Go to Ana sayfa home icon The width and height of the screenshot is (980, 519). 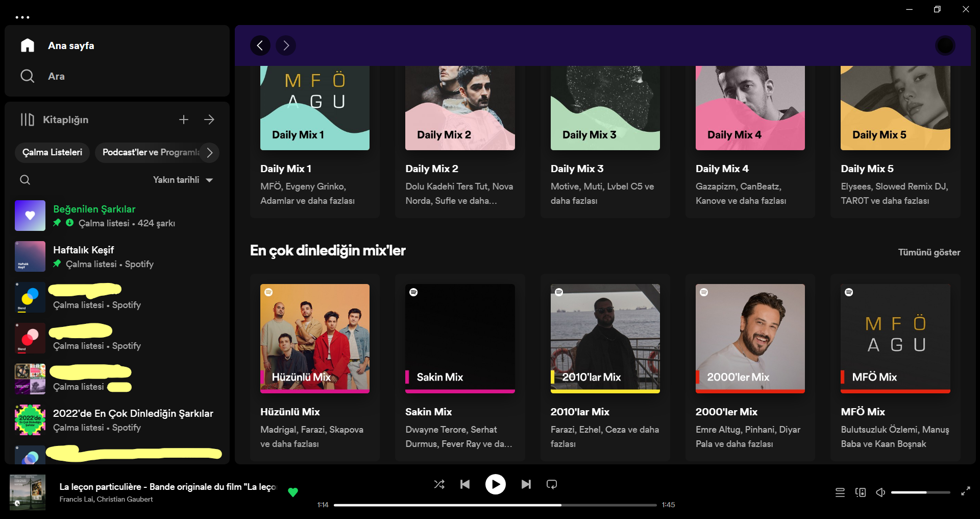(28, 45)
